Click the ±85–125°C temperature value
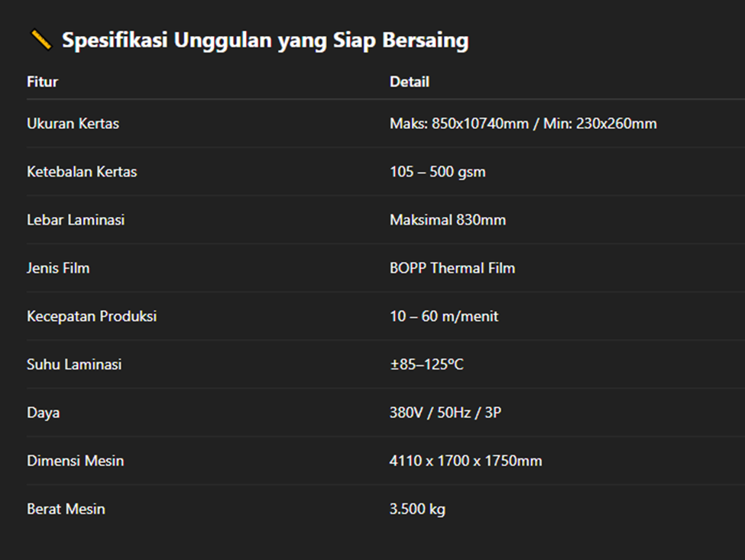 426,364
